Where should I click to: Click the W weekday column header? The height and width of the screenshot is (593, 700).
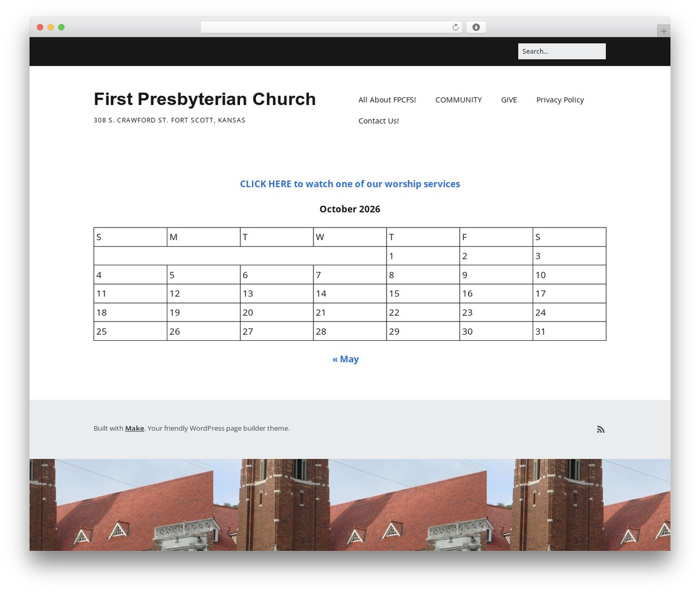[350, 237]
